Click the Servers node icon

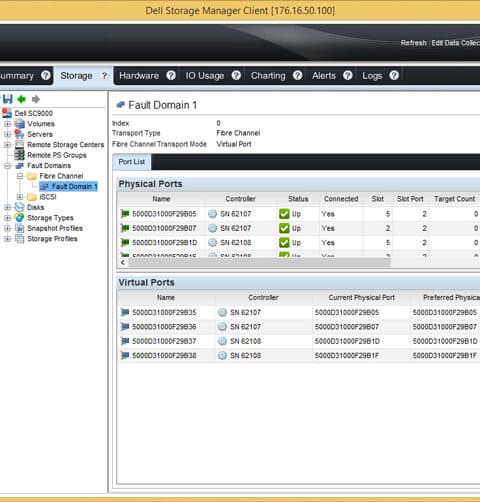[20, 134]
